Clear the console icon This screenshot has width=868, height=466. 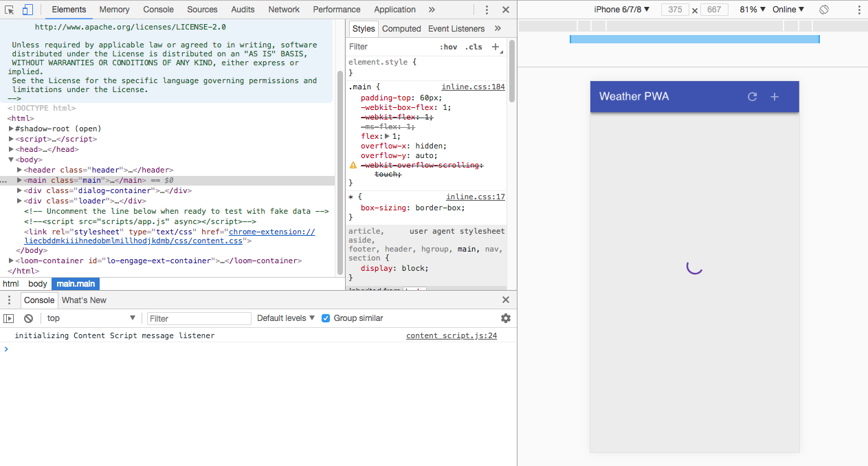click(x=28, y=318)
